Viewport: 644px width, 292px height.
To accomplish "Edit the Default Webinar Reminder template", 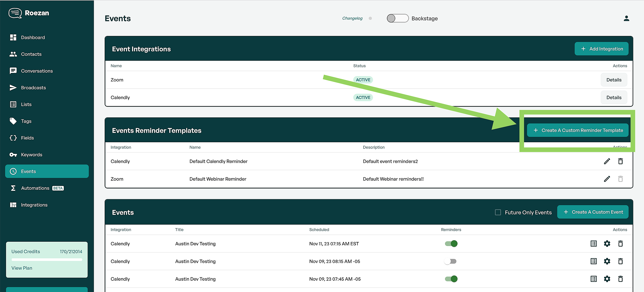I will tap(607, 179).
